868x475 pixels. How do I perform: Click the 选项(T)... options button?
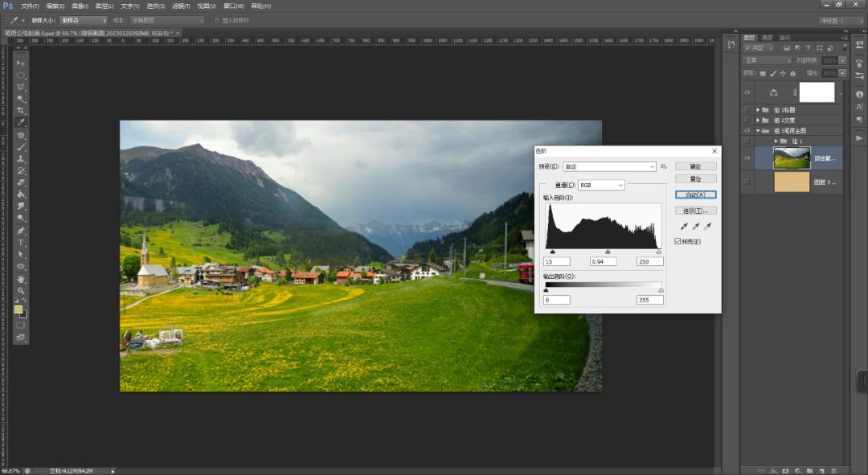695,211
